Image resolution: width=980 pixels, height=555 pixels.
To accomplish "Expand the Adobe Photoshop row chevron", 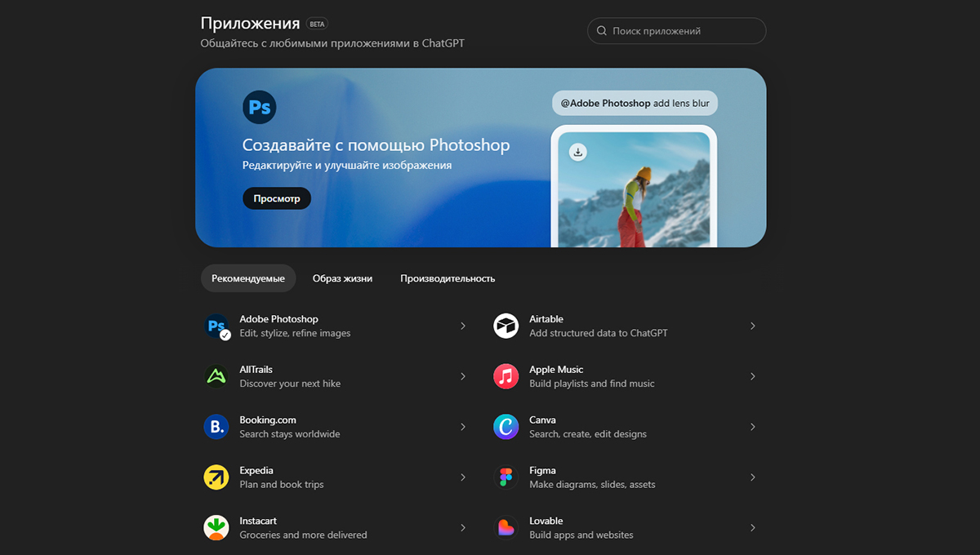I will [463, 326].
